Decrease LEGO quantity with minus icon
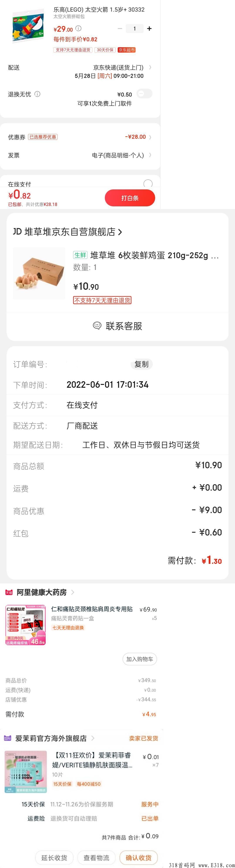The height and width of the screenshot is (868, 235). click(x=119, y=29)
